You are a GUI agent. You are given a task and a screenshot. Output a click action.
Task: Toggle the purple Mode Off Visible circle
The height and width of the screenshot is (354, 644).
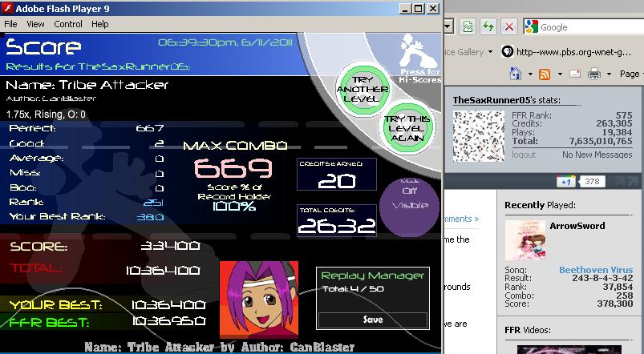coord(409,207)
